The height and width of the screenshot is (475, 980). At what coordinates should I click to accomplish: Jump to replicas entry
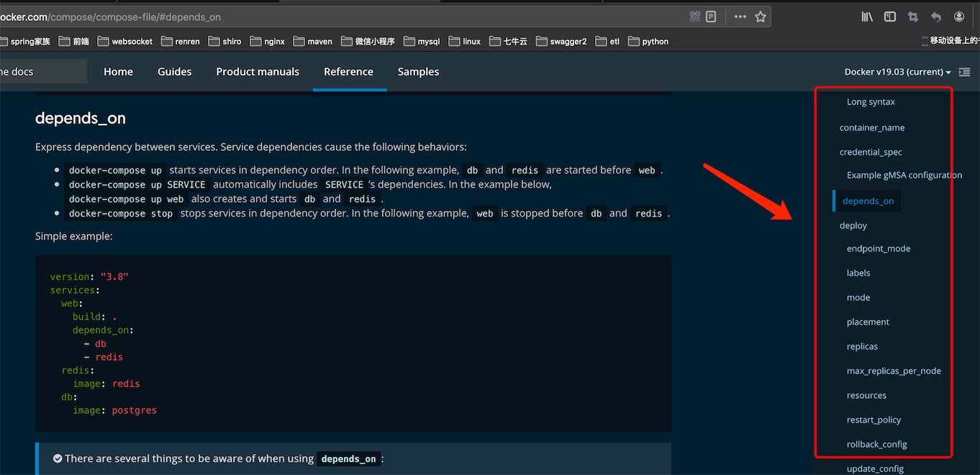click(x=862, y=347)
